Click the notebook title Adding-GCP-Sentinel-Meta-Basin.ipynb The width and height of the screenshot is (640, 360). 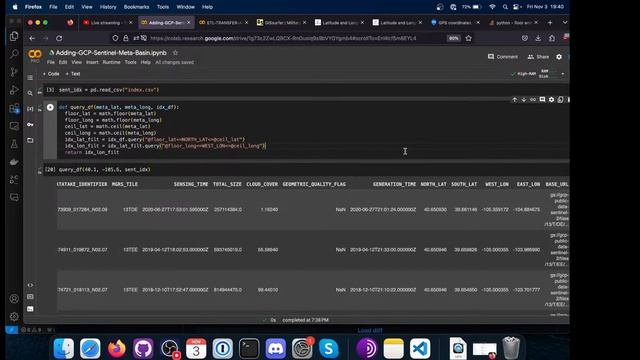click(x=111, y=53)
